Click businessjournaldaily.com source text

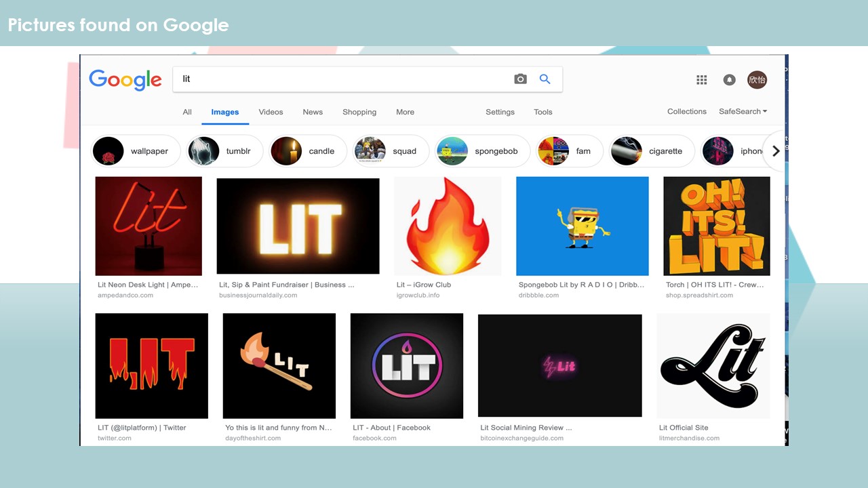[x=258, y=296]
